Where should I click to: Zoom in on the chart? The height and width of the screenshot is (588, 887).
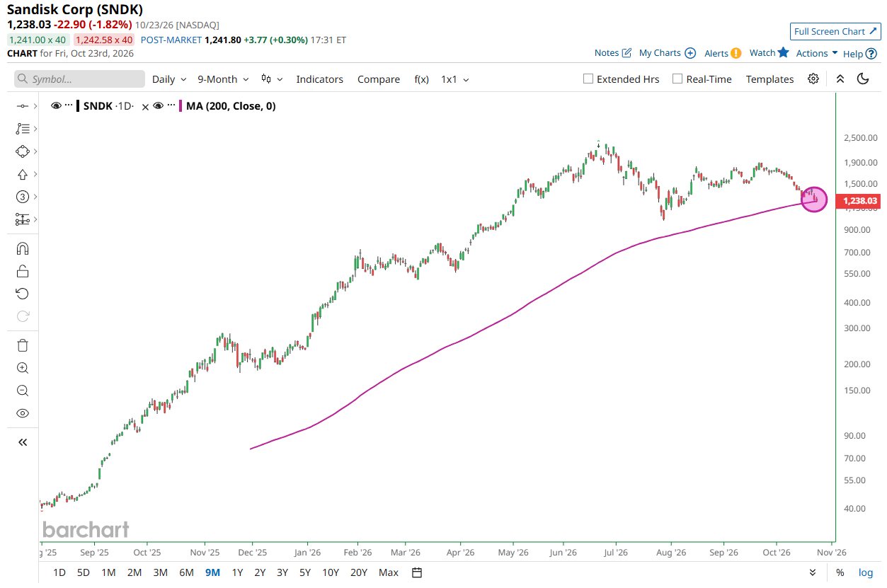[22, 368]
